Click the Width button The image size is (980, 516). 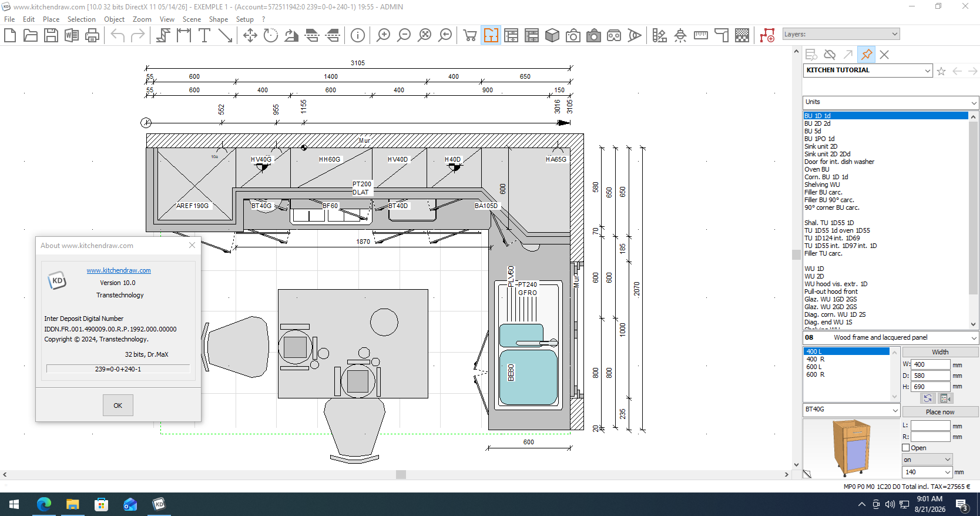[940, 352]
